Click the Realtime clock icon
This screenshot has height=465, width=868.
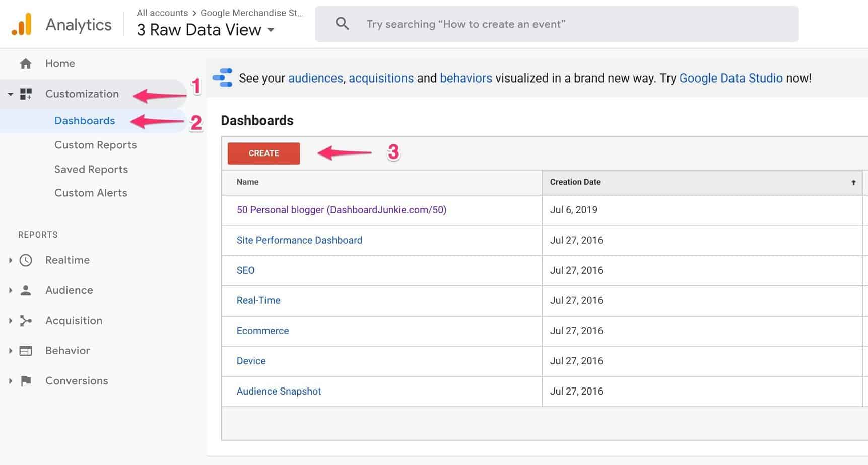tap(25, 260)
